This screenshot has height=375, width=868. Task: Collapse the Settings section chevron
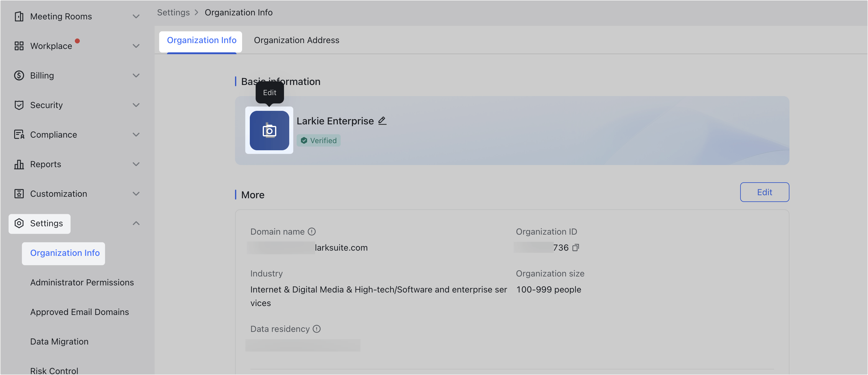[x=136, y=224]
